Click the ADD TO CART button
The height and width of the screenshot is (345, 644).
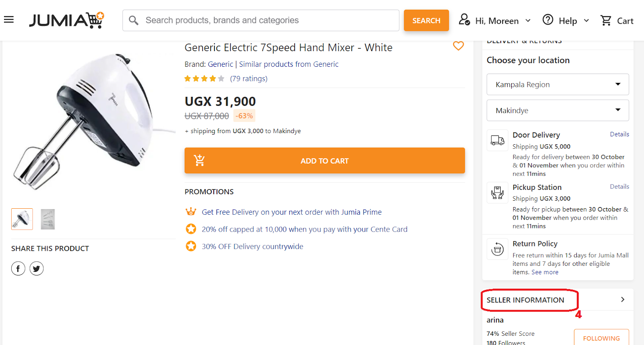(324, 161)
